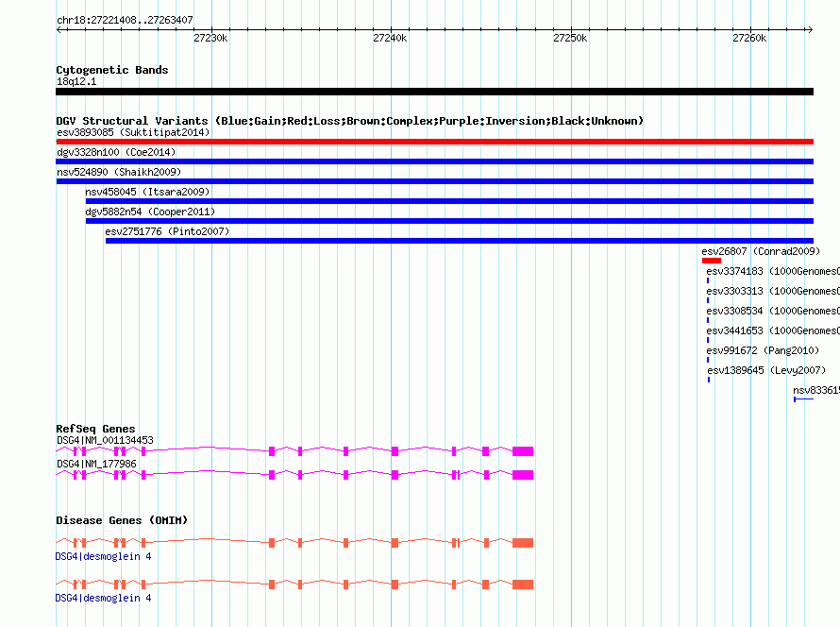Click the Disease Genes (OMIM) track title
840x627 pixels.
coord(122,520)
